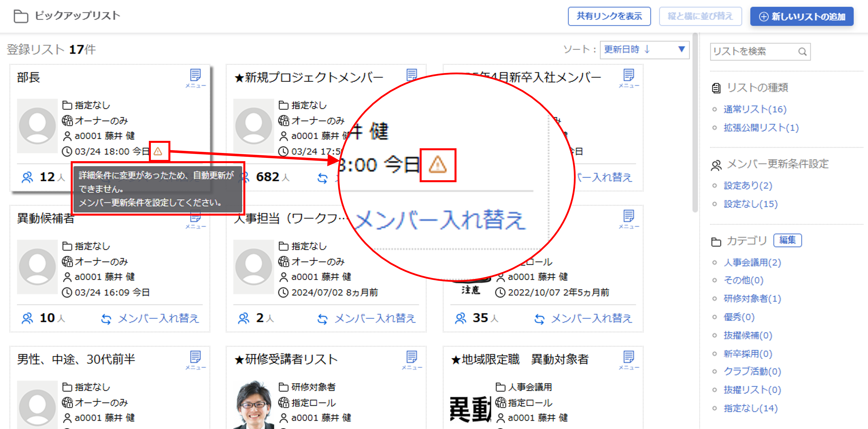The width and height of the screenshot is (868, 429).
Task: Click ★研修受講者リスト profile photo thumbnail
Action: (x=254, y=405)
